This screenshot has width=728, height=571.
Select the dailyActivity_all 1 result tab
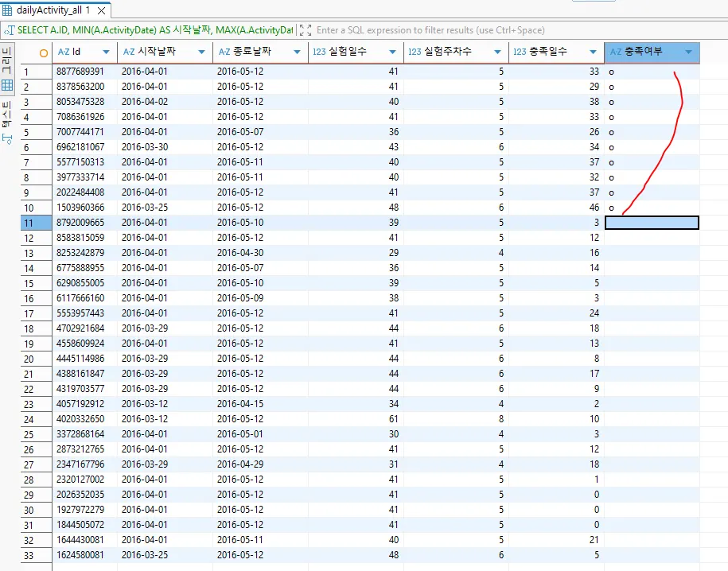tap(53, 10)
